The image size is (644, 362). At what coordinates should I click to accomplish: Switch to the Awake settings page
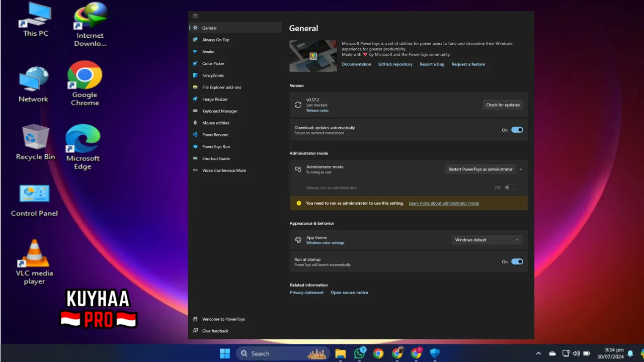[x=208, y=52]
